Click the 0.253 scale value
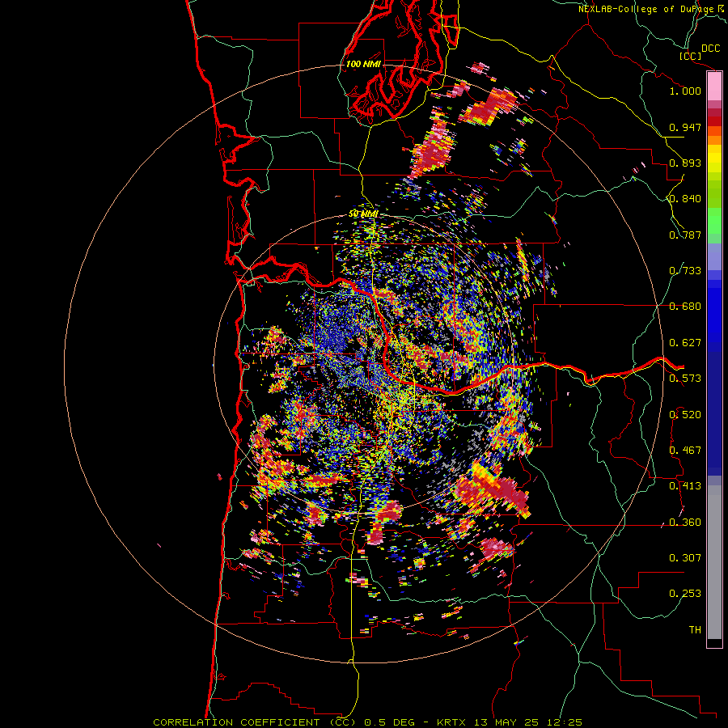The width and height of the screenshot is (728, 728). (685, 594)
